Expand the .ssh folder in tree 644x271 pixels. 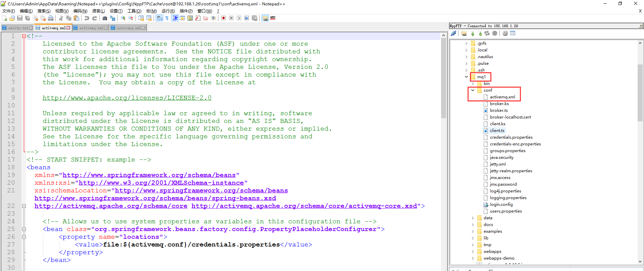pos(466,70)
